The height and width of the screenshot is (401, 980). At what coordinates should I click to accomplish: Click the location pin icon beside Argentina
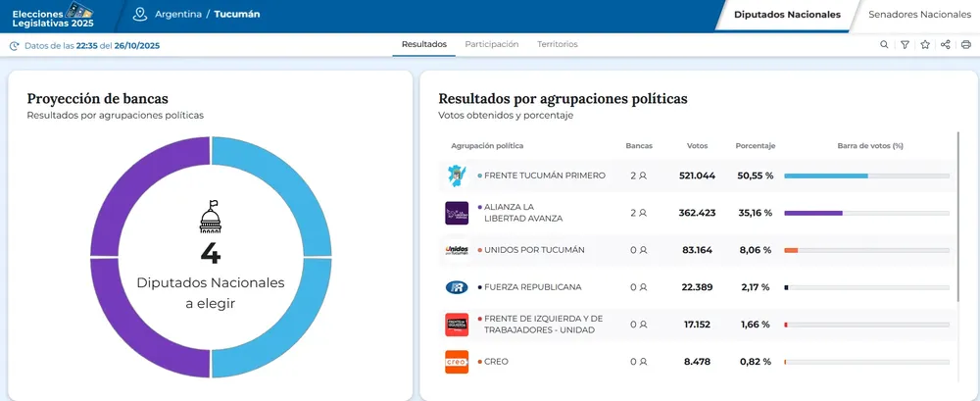[x=140, y=15]
